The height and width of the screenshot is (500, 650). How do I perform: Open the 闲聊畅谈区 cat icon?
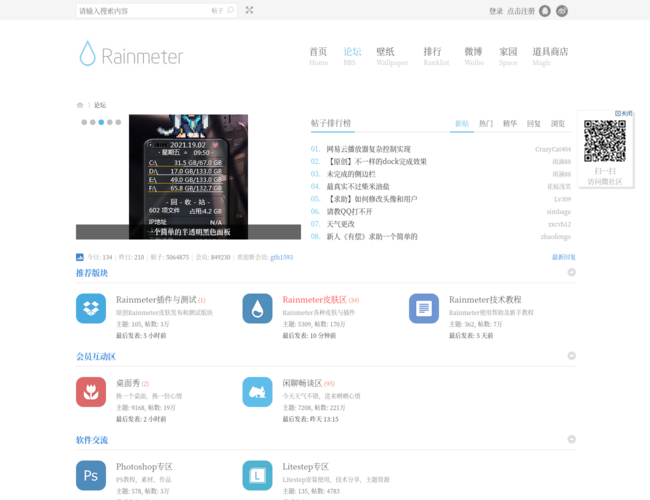(x=257, y=392)
